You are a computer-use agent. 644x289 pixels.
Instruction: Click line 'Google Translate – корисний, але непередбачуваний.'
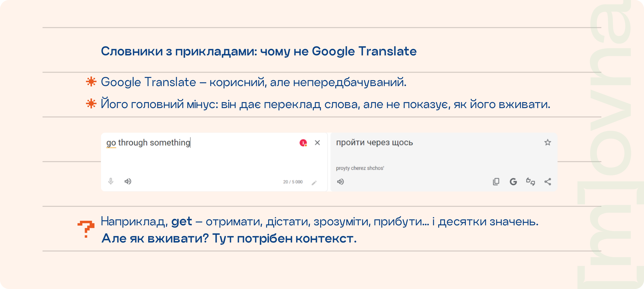point(254,82)
